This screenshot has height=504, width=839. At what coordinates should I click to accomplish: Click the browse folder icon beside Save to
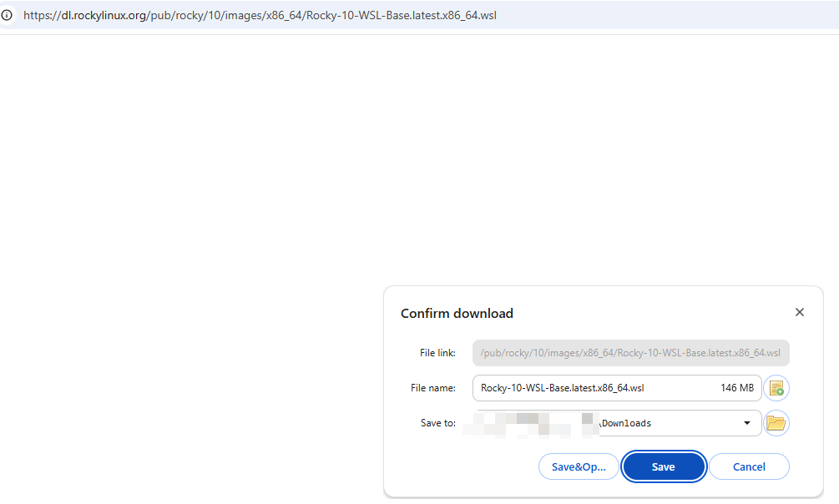coord(776,423)
